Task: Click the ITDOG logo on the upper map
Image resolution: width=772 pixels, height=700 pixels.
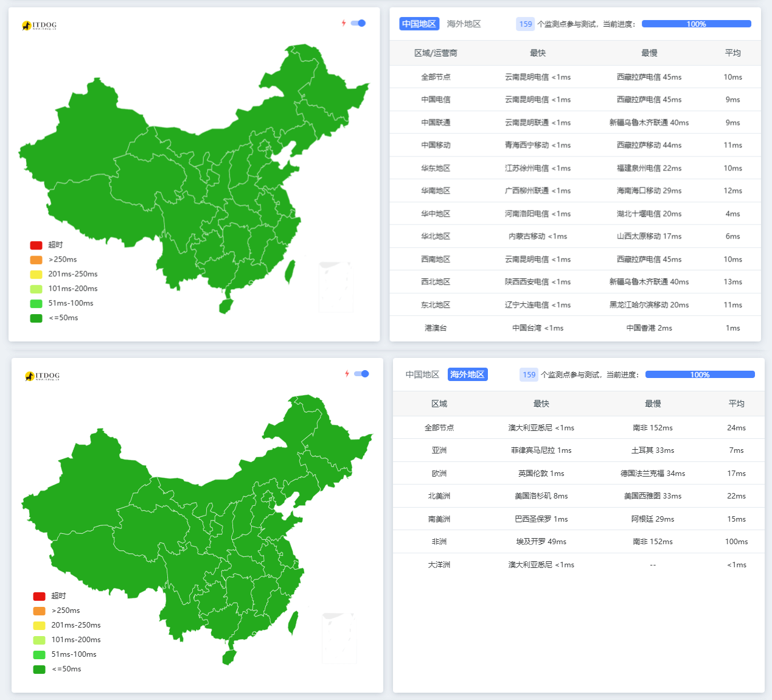Action: pyautogui.click(x=39, y=26)
